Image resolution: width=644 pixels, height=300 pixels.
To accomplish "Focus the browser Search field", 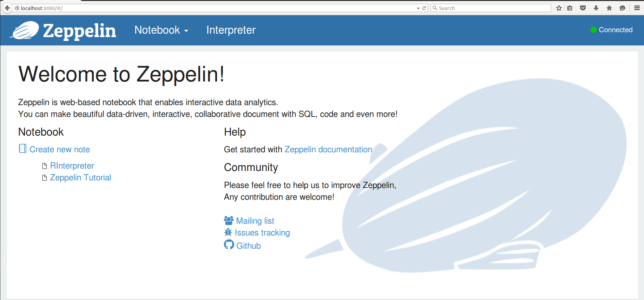I will coord(491,8).
